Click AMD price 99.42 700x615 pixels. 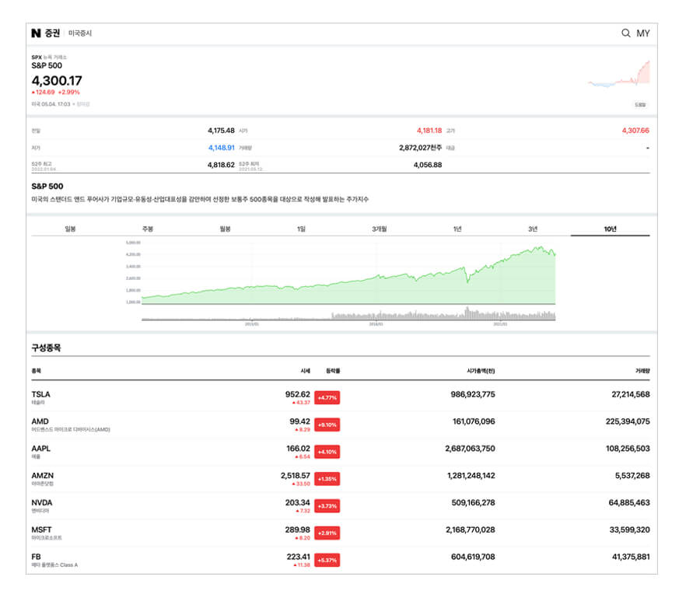pyautogui.click(x=299, y=421)
